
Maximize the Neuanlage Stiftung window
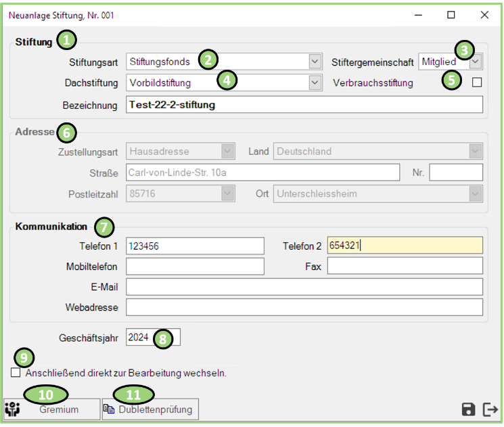(x=451, y=15)
